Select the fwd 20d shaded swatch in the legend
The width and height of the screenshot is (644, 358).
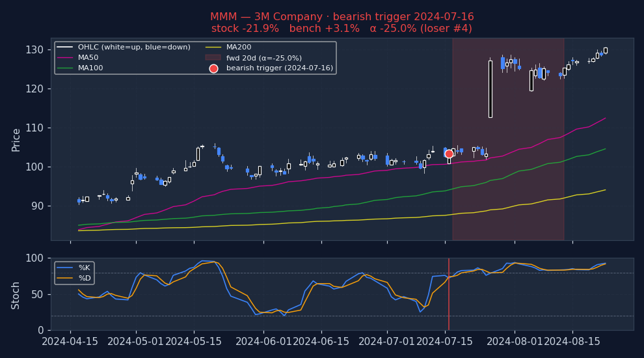click(213, 58)
